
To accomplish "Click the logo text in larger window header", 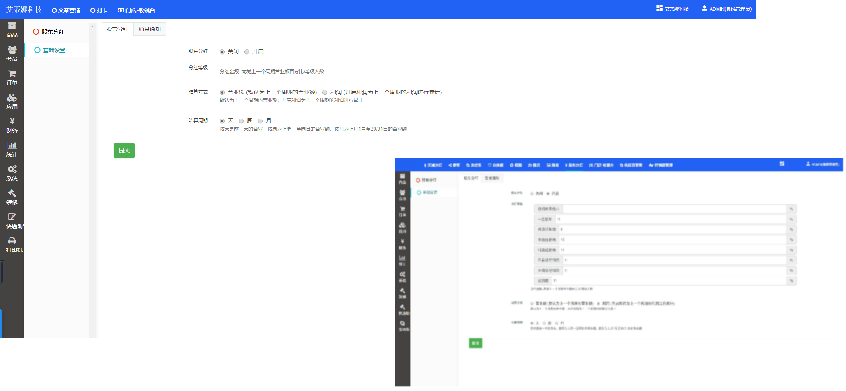I will click(x=24, y=9).
